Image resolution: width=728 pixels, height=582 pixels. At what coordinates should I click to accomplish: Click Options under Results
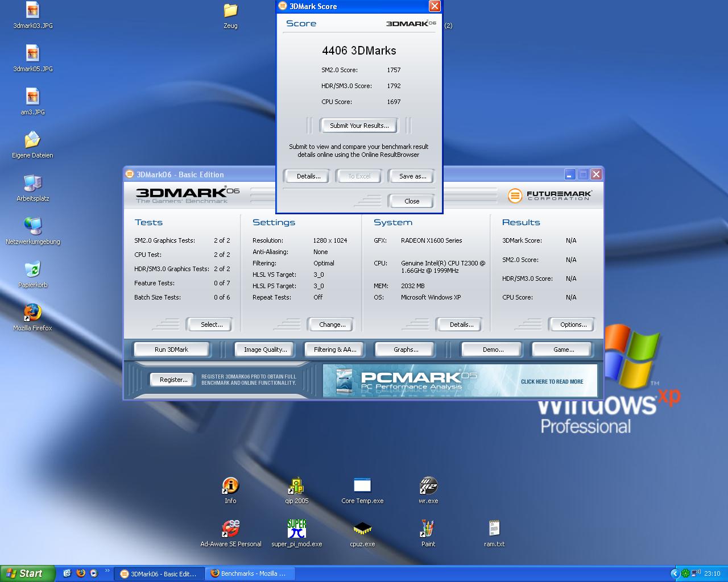pyautogui.click(x=573, y=325)
